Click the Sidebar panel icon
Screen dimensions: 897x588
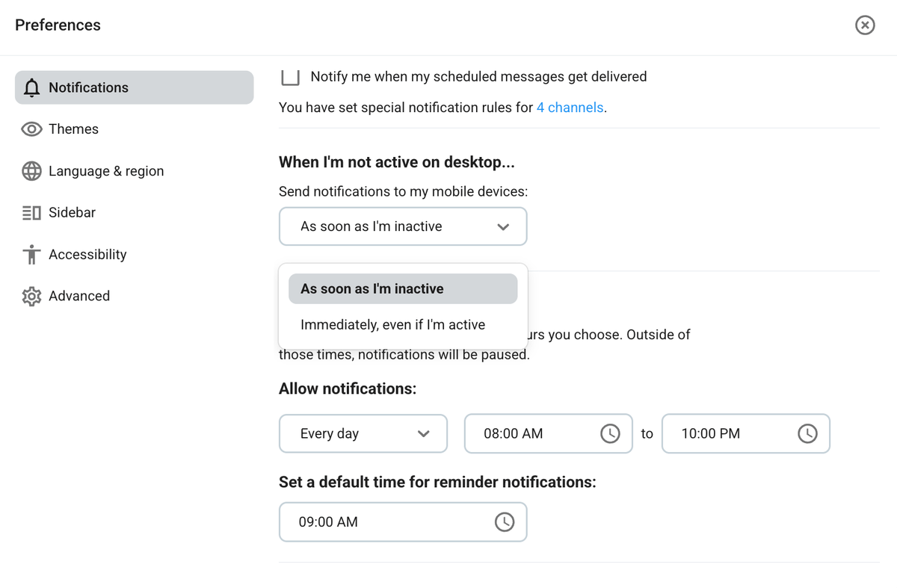31,212
